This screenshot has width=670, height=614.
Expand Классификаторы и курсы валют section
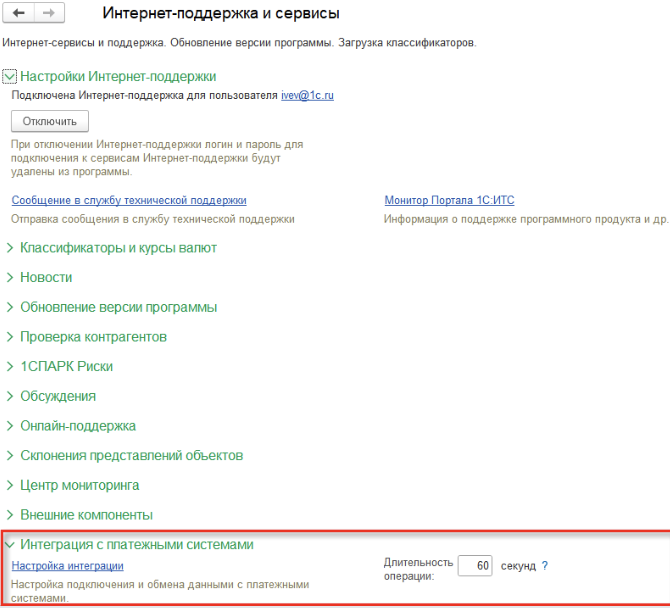click(x=118, y=247)
